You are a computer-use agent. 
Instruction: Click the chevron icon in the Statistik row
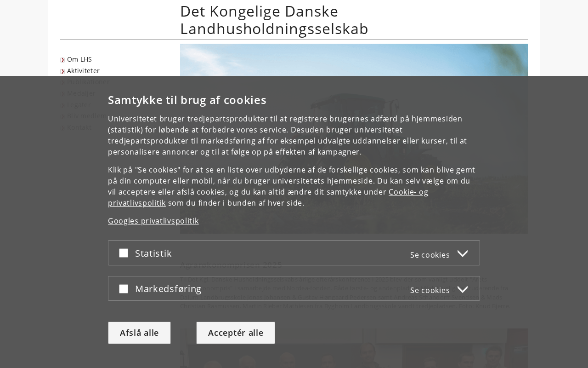point(463,253)
